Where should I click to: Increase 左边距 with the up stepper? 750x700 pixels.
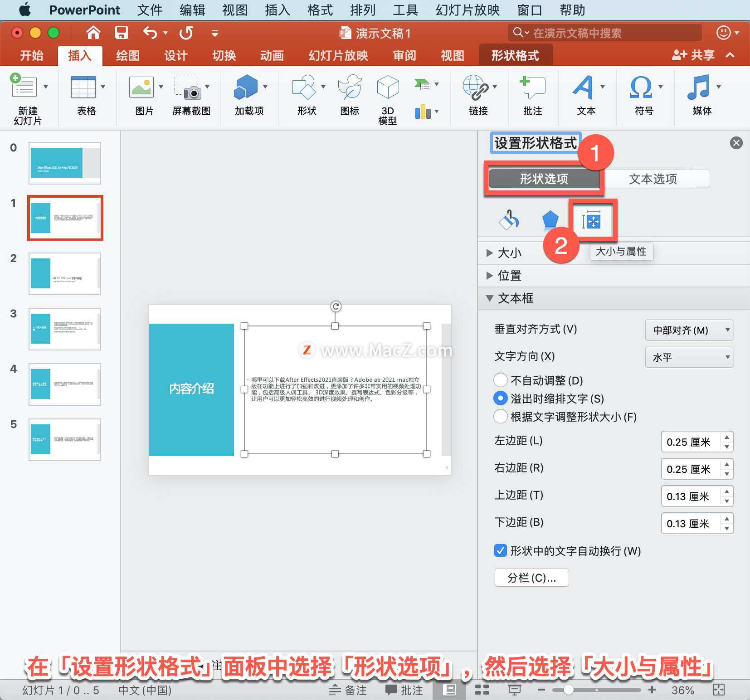727,437
